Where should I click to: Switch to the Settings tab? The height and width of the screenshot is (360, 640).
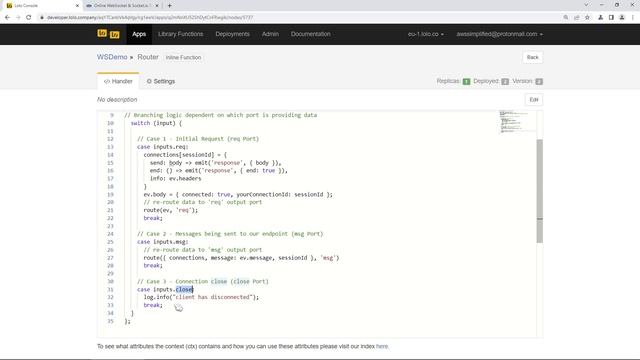161,81
